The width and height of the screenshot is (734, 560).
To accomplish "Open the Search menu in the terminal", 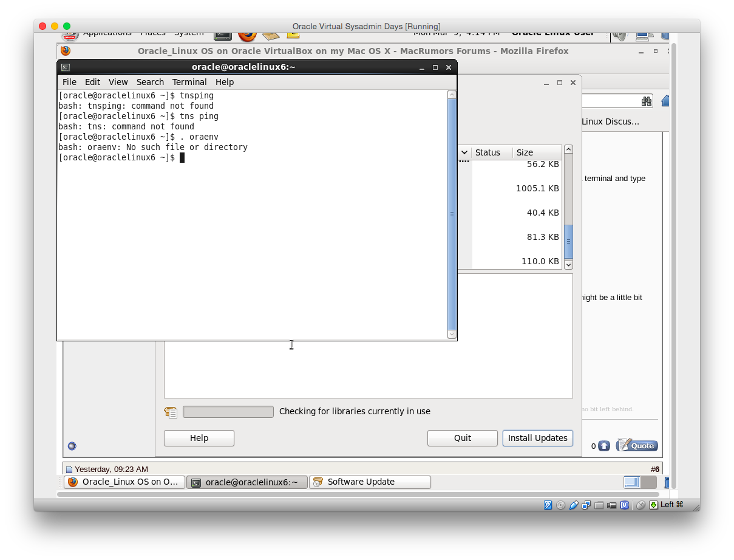I will (x=150, y=82).
